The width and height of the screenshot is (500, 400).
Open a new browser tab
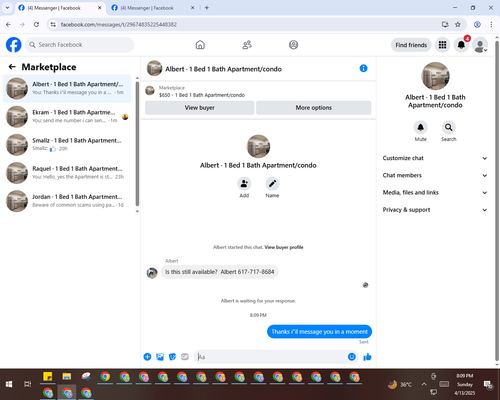[207, 8]
